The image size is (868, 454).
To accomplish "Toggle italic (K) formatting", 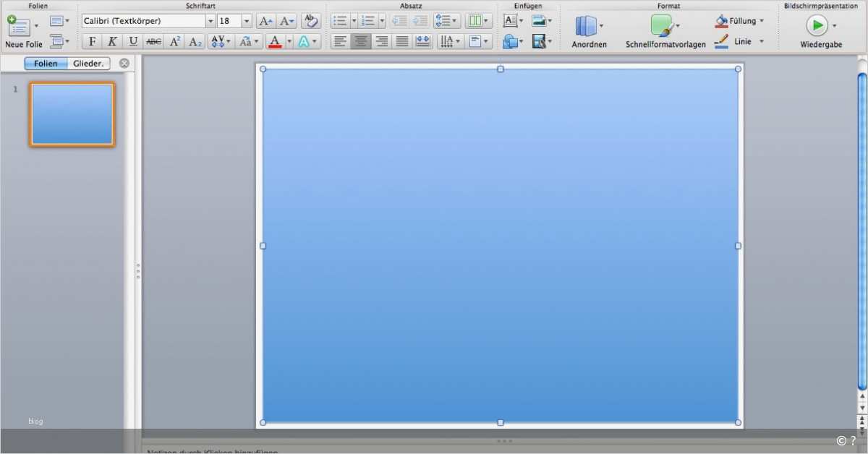I will click(112, 41).
